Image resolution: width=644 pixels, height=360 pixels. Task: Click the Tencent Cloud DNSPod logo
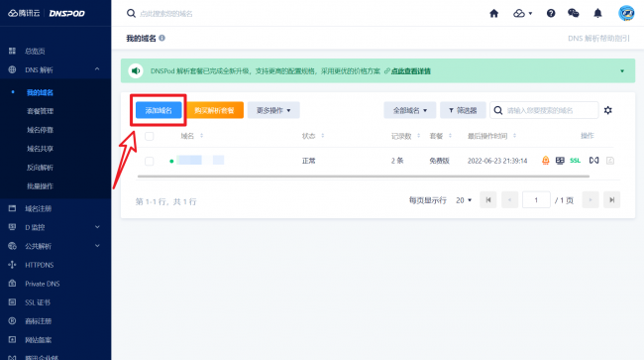click(47, 13)
